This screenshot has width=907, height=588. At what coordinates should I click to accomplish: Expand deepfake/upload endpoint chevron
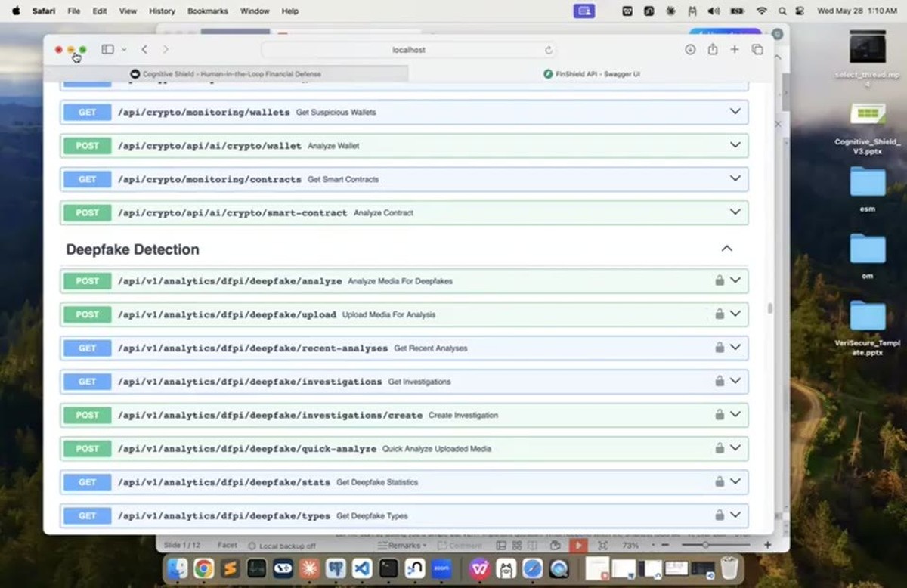735,314
